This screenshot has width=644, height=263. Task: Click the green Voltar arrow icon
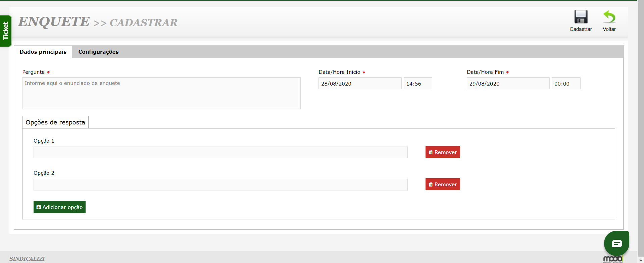click(x=609, y=17)
